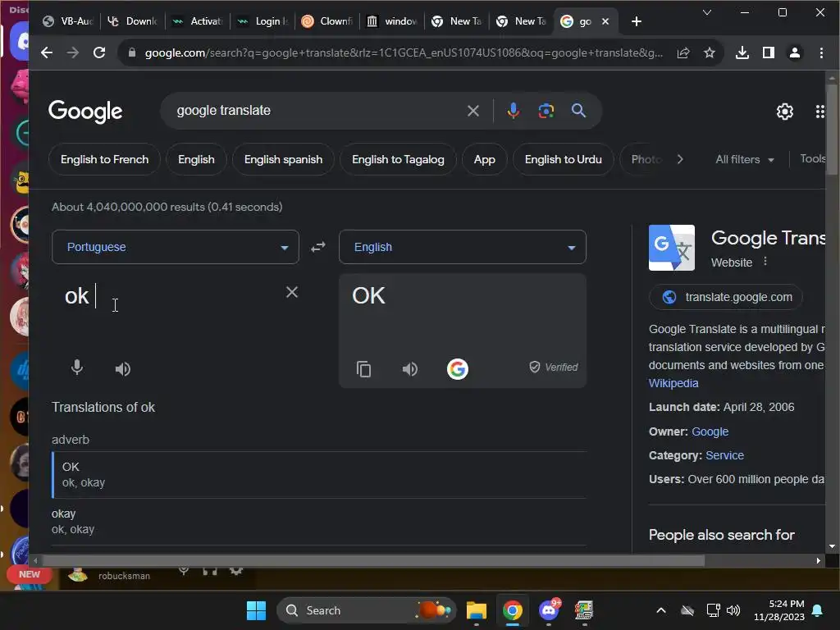Open Chrome profile avatar icon

(794, 52)
